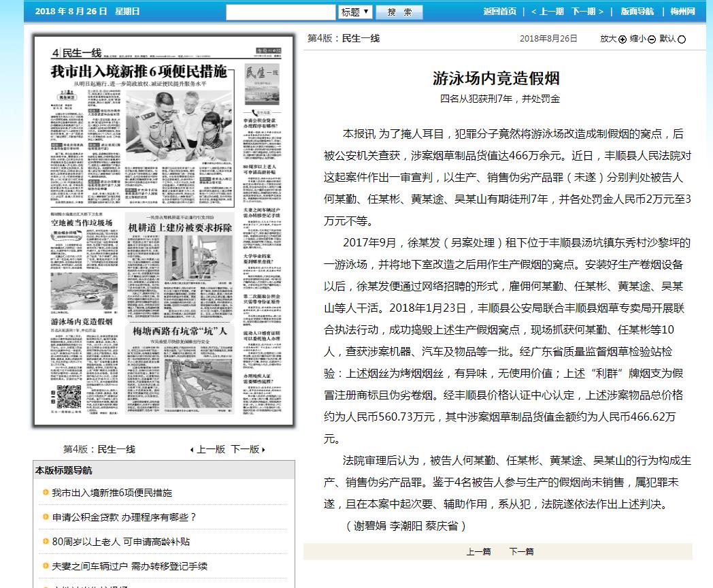Go to 返回首页 in top navigation
The height and width of the screenshot is (588, 713).
(x=500, y=12)
